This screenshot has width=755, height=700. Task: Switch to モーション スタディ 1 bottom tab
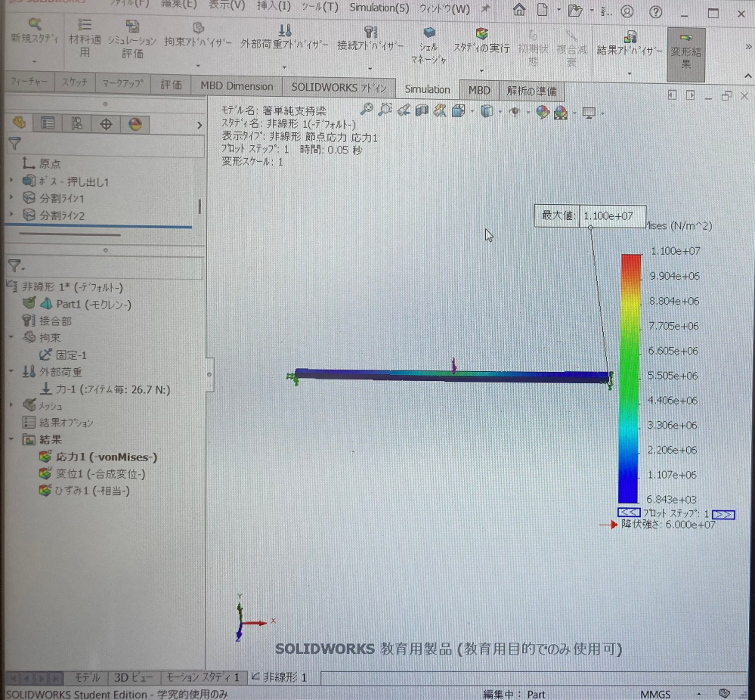click(204, 677)
